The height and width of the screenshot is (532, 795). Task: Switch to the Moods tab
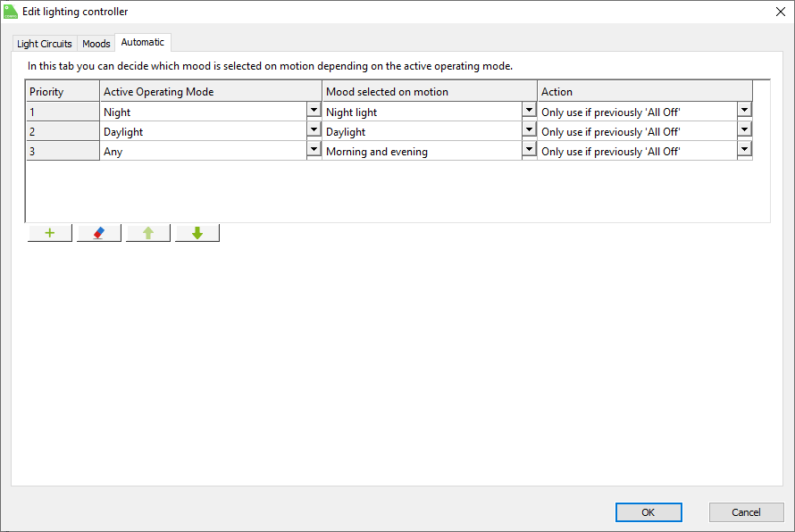click(x=96, y=44)
